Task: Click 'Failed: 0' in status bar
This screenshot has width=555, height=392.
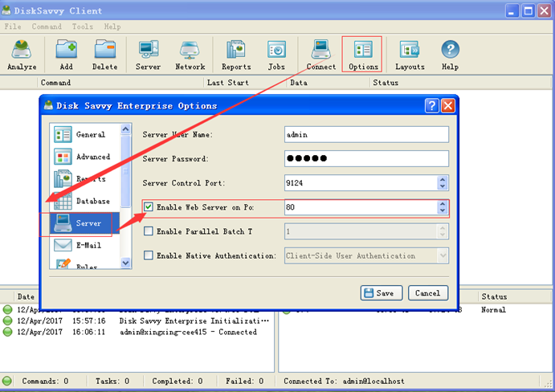Action: (245, 381)
